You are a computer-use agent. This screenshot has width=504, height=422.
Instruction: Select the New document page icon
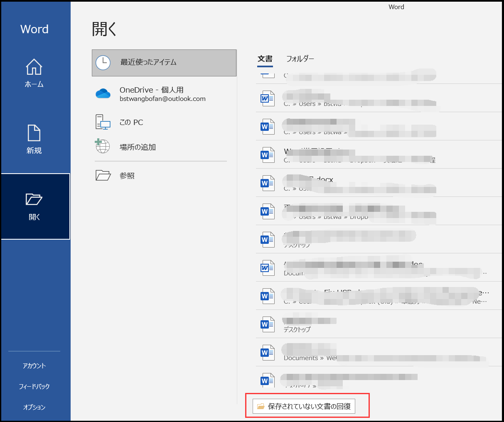34,133
